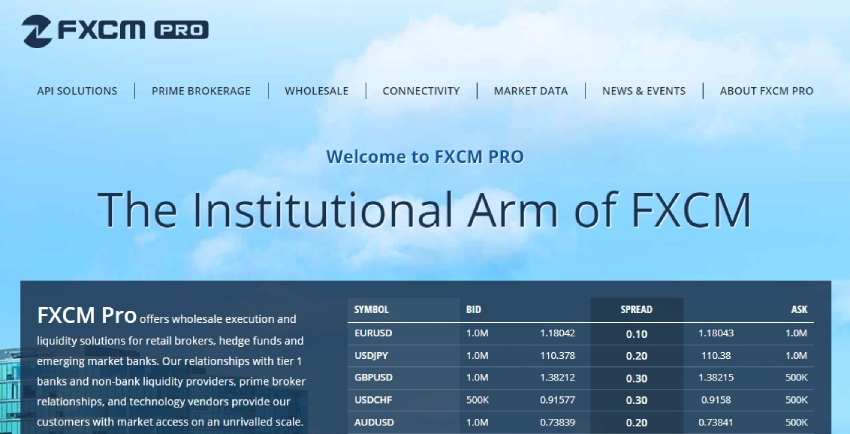Viewport: 850px width, 434px height.
Task: Click the ASK column header
Action: click(x=798, y=310)
